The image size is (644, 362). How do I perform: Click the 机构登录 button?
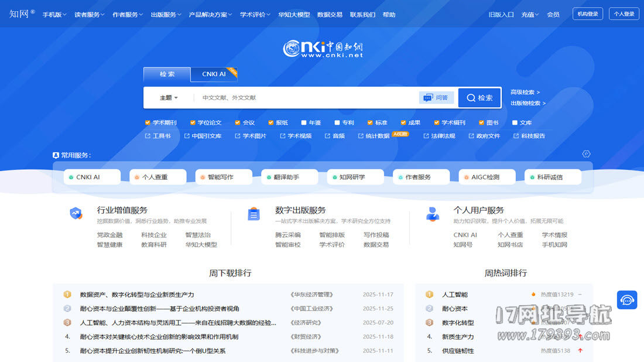click(587, 14)
